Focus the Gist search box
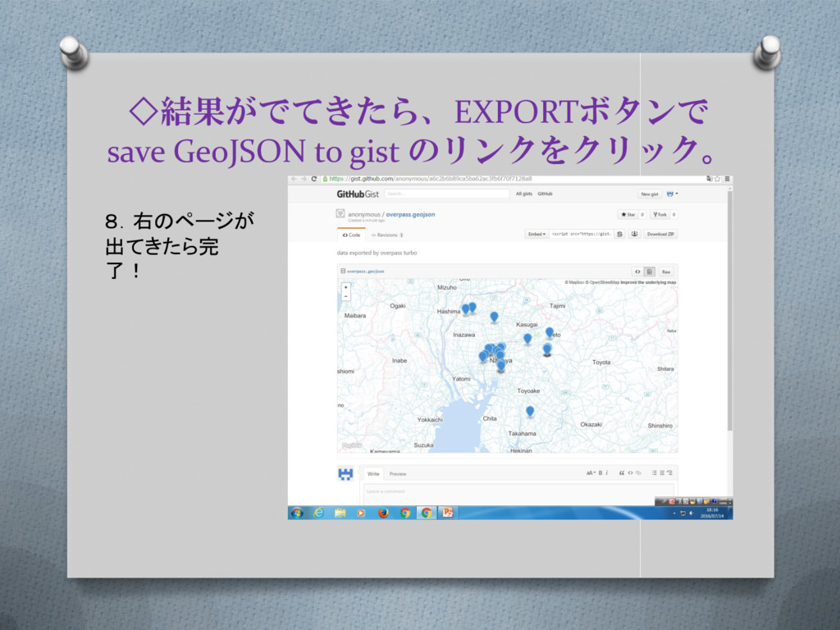Screen dimensions: 840x630 coord(446,194)
